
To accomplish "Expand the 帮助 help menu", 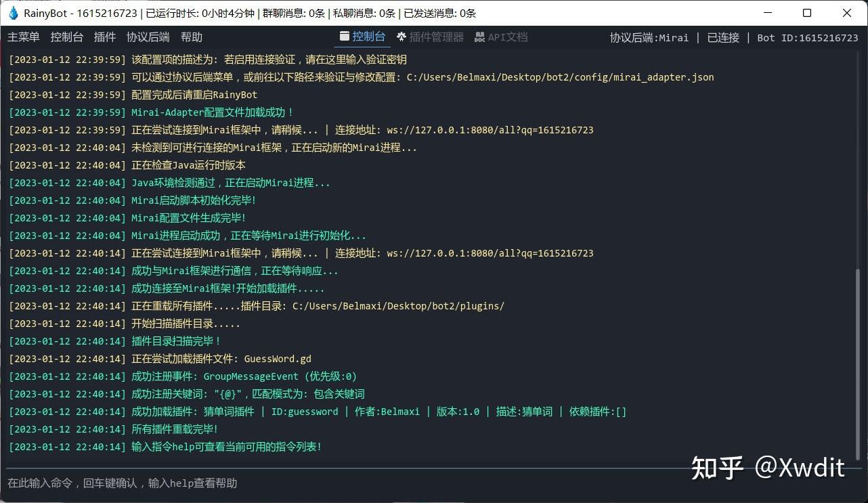I will 191,37.
